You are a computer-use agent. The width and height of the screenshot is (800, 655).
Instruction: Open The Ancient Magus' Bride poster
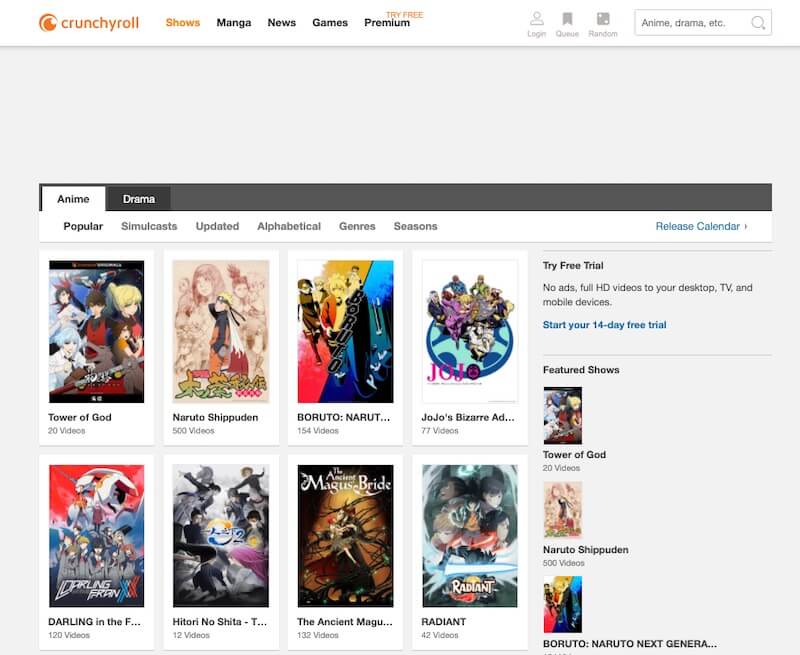345,536
